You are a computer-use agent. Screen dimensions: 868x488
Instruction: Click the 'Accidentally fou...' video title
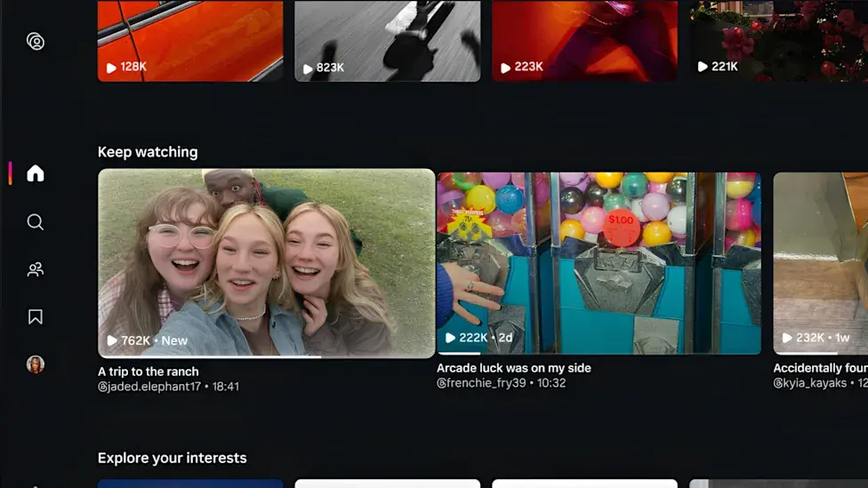(820, 368)
